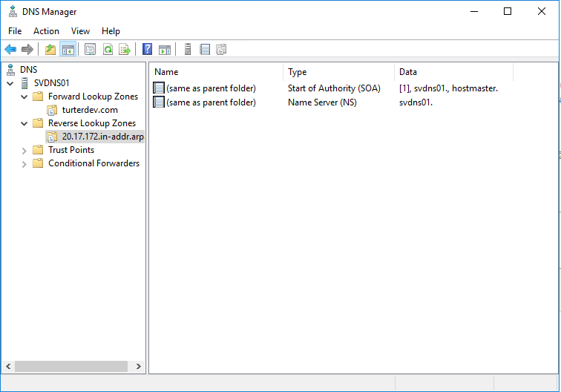Toggle the Show/Hide Action Pane icon

point(165,50)
